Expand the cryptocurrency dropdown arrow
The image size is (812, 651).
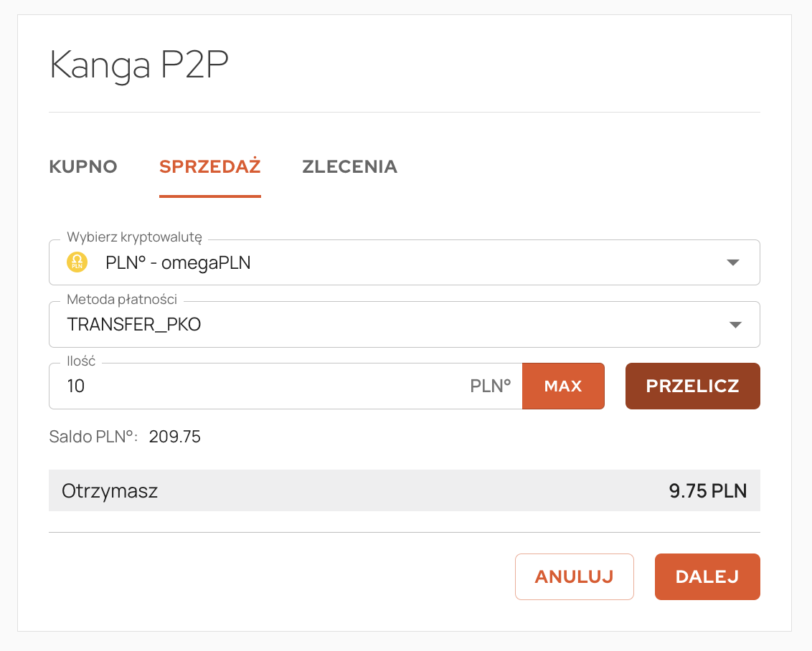pyautogui.click(x=732, y=262)
